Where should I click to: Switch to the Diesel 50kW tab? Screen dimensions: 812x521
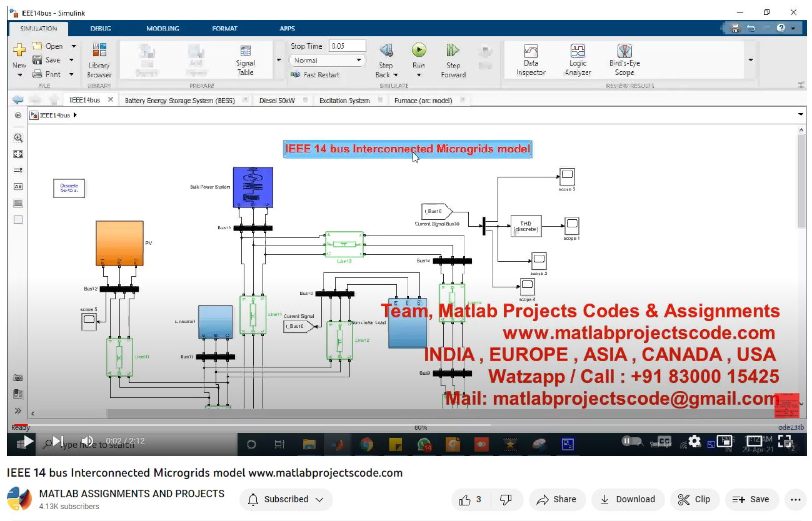tap(277, 100)
